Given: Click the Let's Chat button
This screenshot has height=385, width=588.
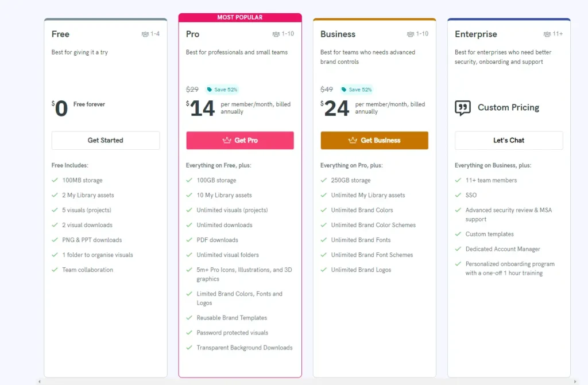Looking at the screenshot, I should click(508, 140).
